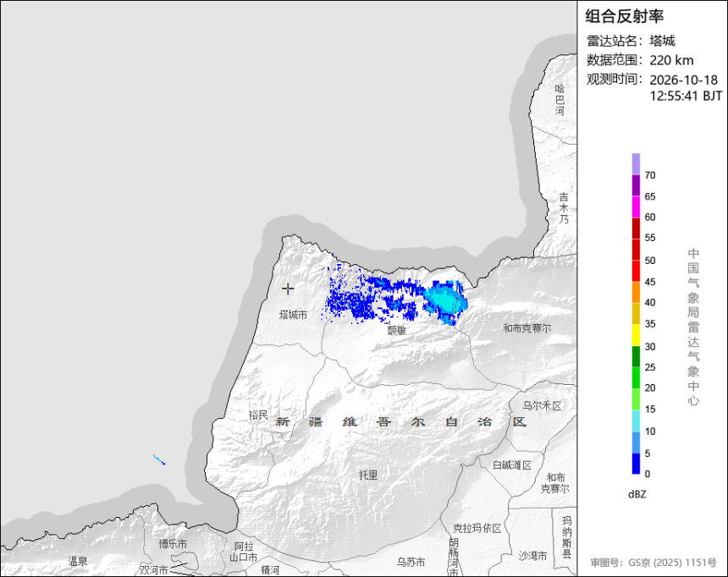Select the 双河市 map label

(x=154, y=569)
